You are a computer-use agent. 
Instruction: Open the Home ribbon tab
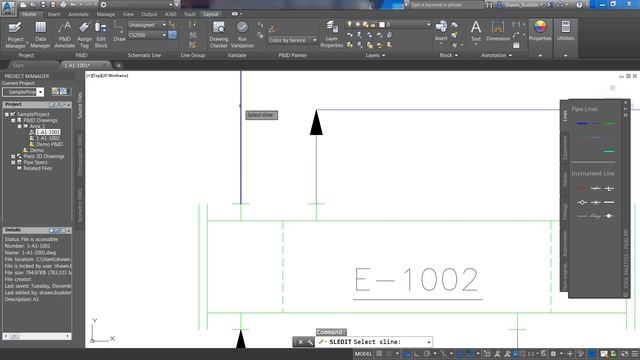(x=29, y=14)
